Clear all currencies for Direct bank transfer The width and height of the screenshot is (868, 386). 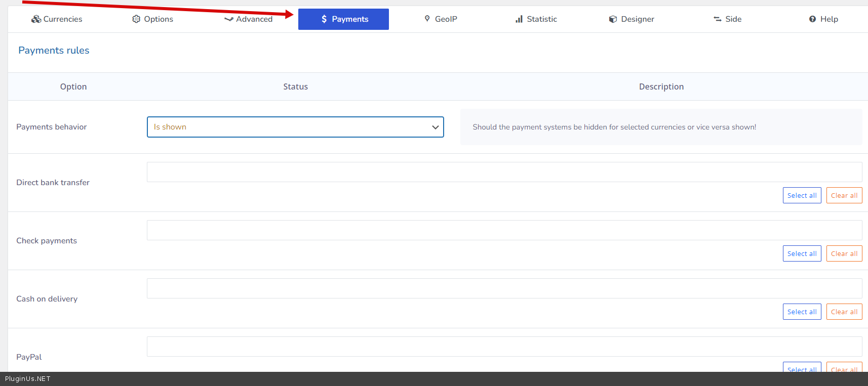point(844,196)
